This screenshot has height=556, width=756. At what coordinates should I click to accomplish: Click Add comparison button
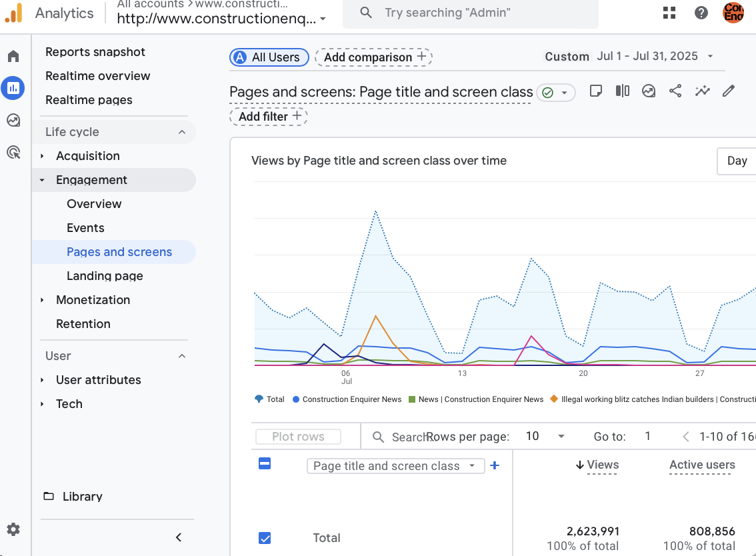(x=373, y=57)
